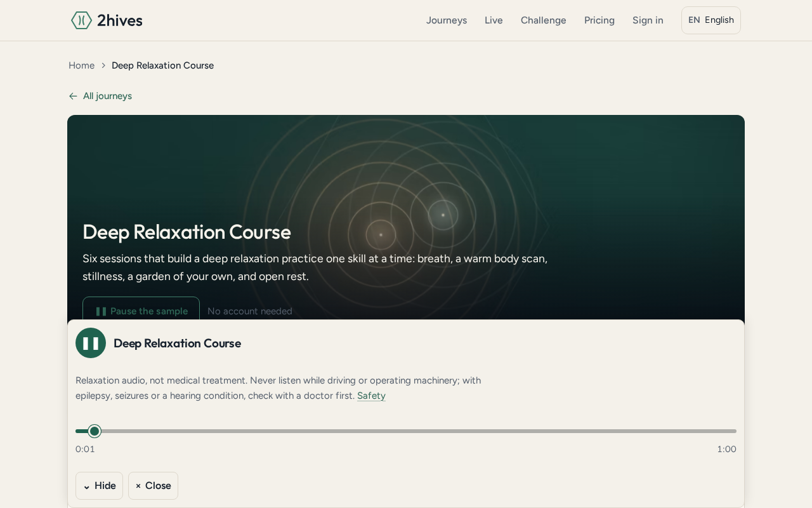Close the audio player

click(153, 486)
